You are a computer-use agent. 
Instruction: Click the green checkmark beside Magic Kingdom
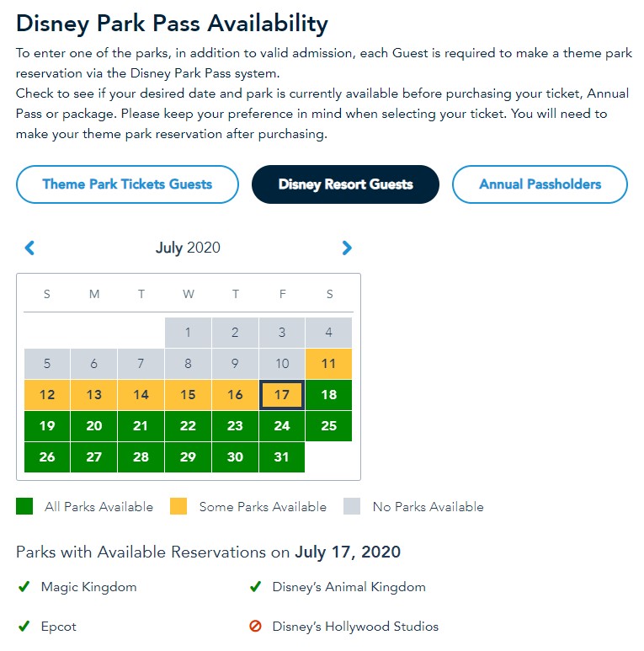point(24,587)
